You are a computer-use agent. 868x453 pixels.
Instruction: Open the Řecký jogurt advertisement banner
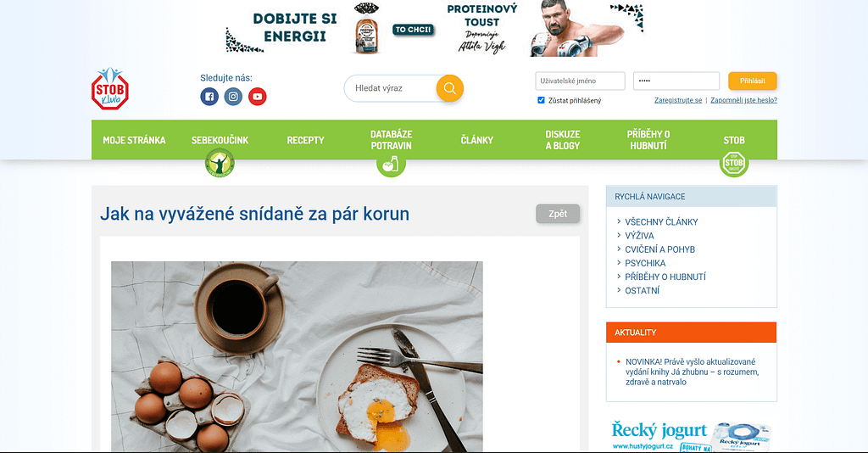(692, 435)
